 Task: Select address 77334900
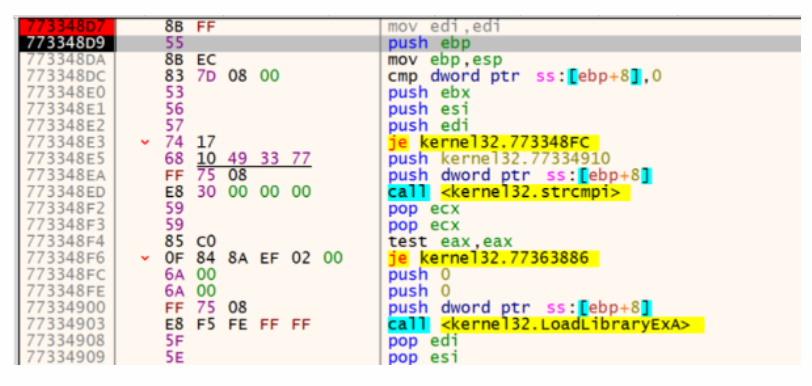66,307
